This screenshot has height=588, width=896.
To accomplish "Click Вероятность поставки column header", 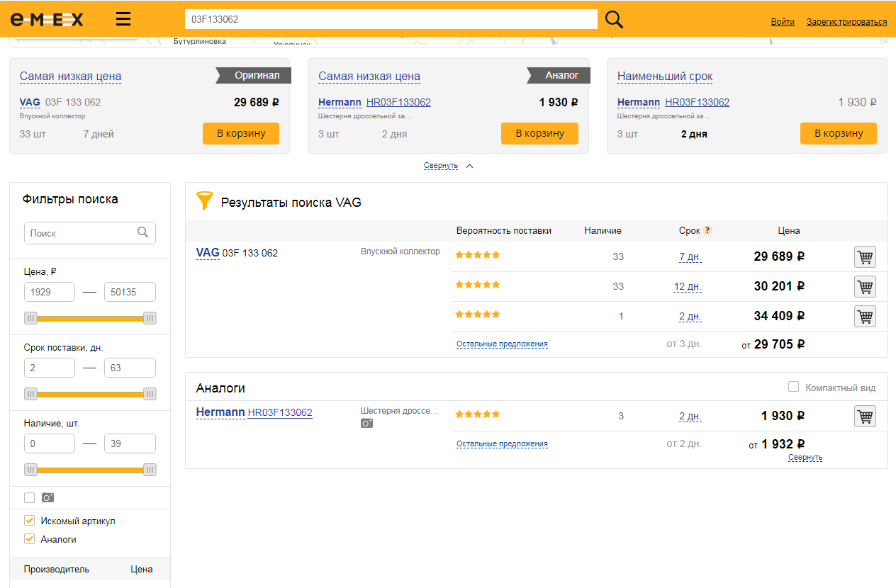I will click(504, 230).
